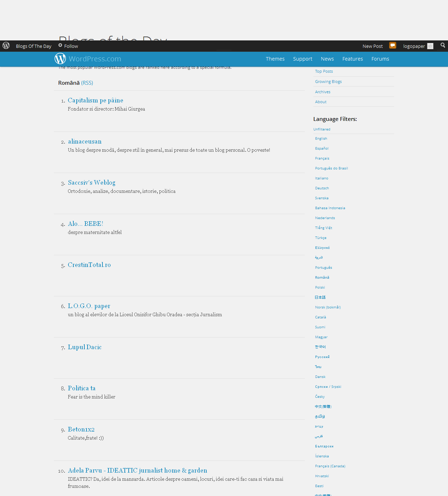448x496 pixels.
Task: Visit Adela Parvu IDEATTIC blog
Action: (x=138, y=470)
